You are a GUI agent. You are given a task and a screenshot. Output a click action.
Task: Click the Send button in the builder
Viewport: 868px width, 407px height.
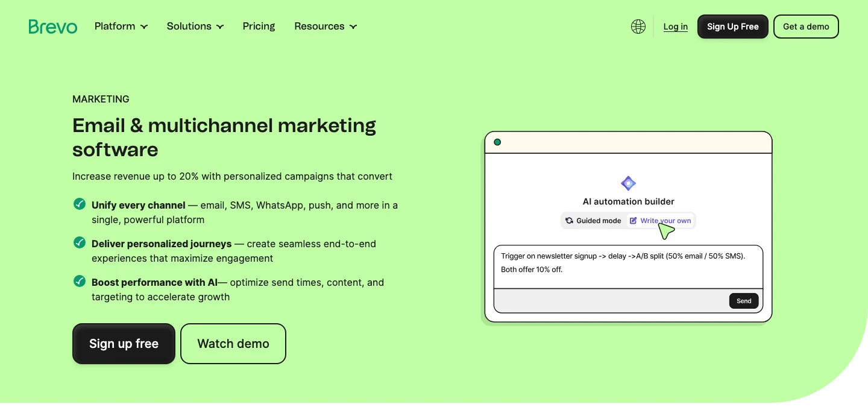[x=744, y=301]
